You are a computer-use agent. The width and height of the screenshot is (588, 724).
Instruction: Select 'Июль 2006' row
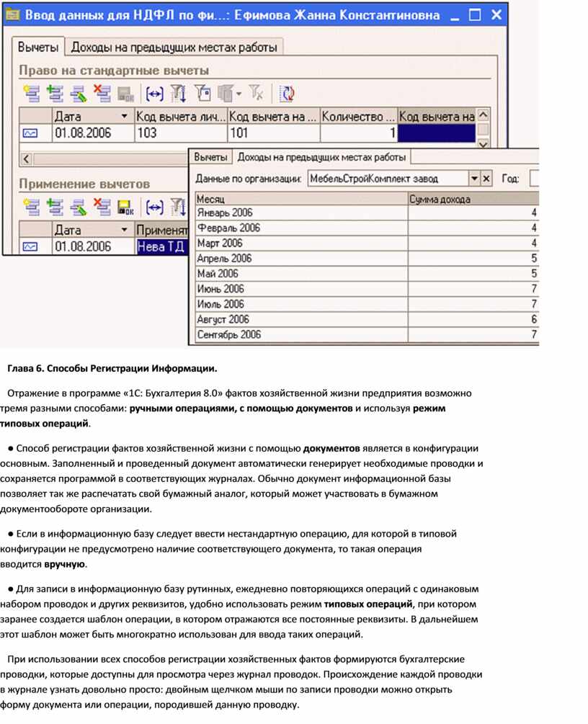(367, 304)
